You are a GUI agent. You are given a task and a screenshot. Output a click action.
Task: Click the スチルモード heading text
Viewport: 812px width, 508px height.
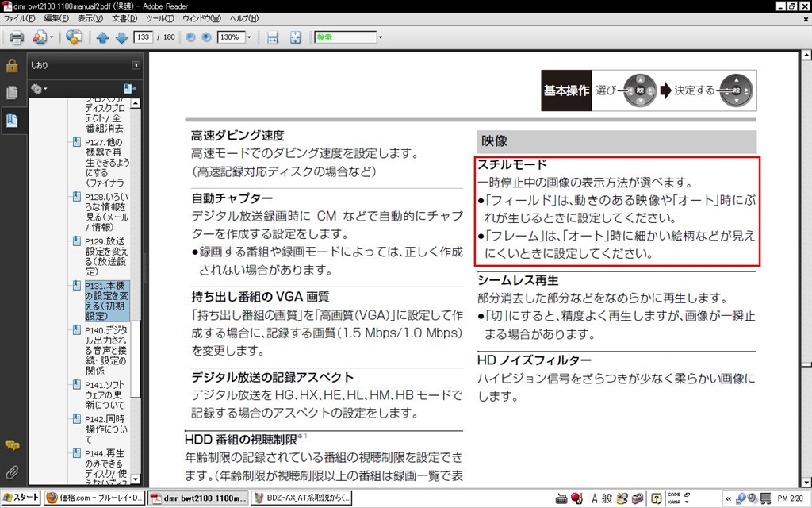click(x=511, y=165)
